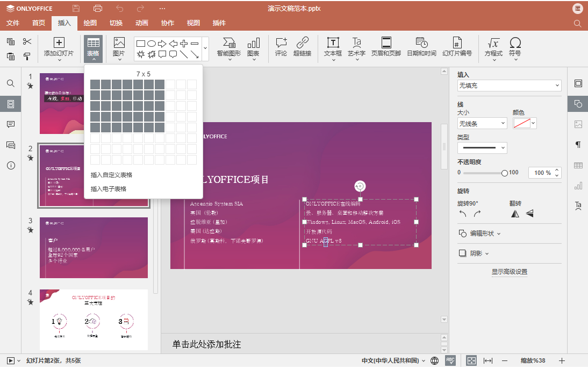Open comments panel in left sidebar
The image size is (588, 368).
coord(11,124)
